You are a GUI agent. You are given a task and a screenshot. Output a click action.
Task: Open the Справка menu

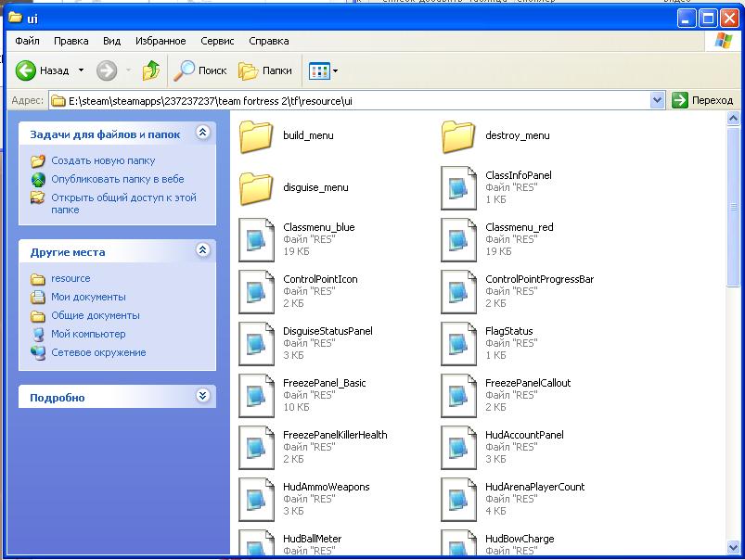[268, 41]
